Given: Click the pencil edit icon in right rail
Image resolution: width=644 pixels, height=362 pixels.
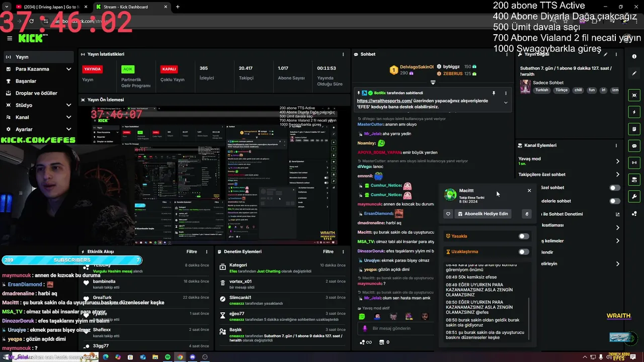Looking at the screenshot, I should (634, 73).
